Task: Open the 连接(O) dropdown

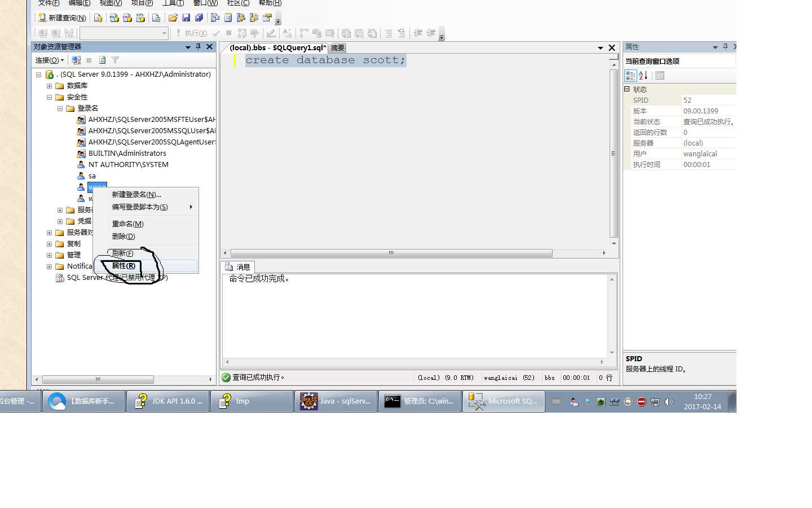Action: click(50, 60)
